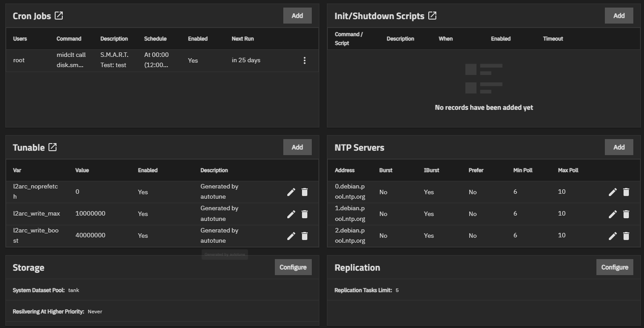Add a new cron job
The image size is (644, 328).
(297, 16)
